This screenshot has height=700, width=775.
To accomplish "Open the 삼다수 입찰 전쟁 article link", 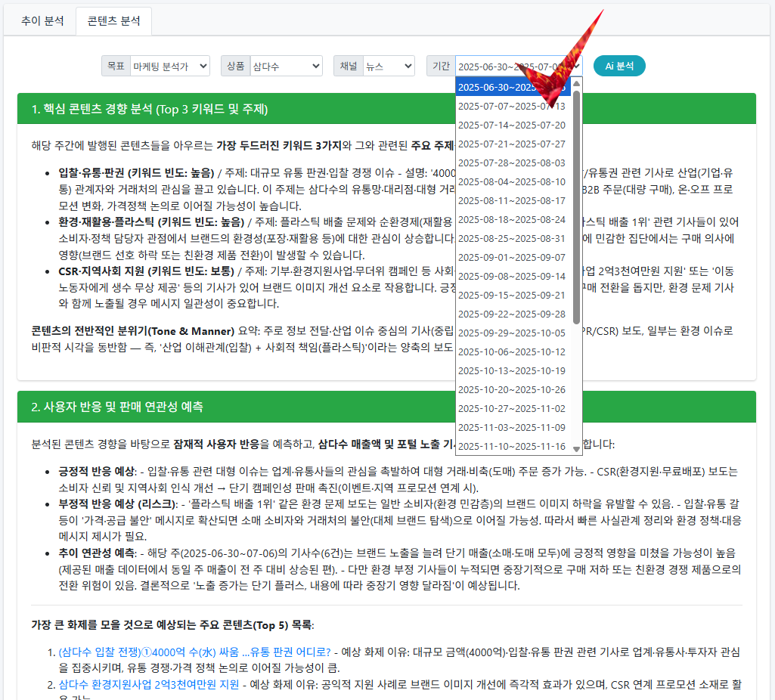I will pos(194,652).
